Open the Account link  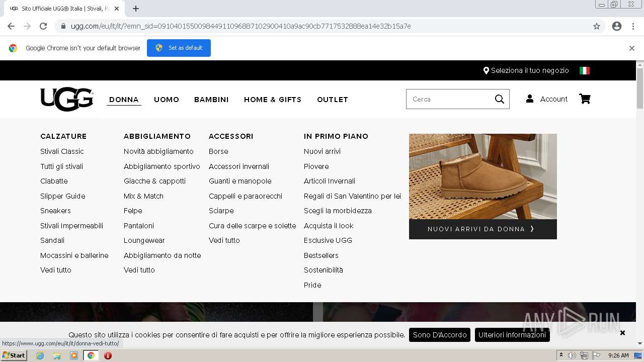554,99
